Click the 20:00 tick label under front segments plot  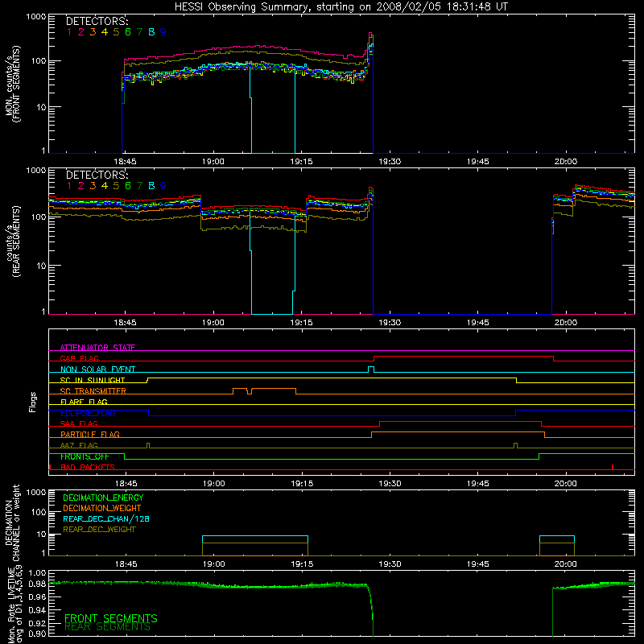[x=566, y=162]
